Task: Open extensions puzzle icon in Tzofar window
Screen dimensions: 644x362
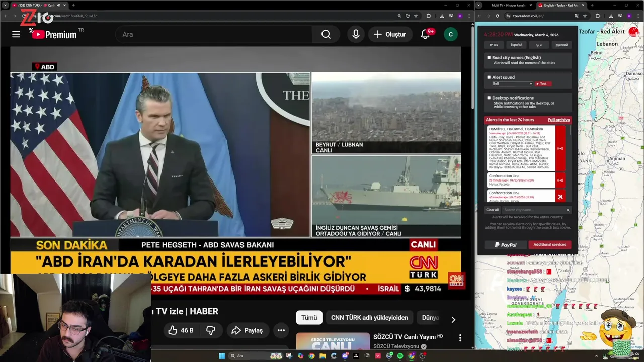Action: (598, 16)
